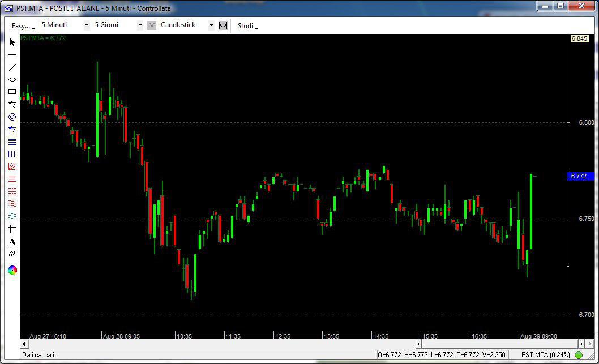Viewport: 599px width, 364px height.
Task: Click the window title bar app icon
Action: 8,8
